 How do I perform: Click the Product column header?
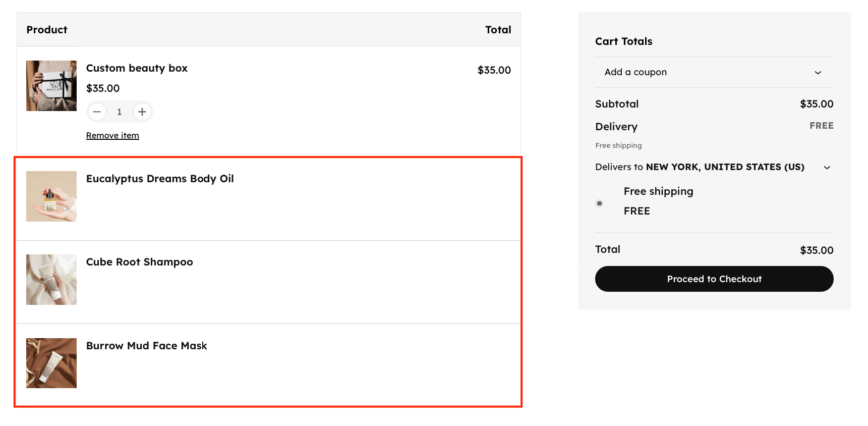click(x=47, y=30)
